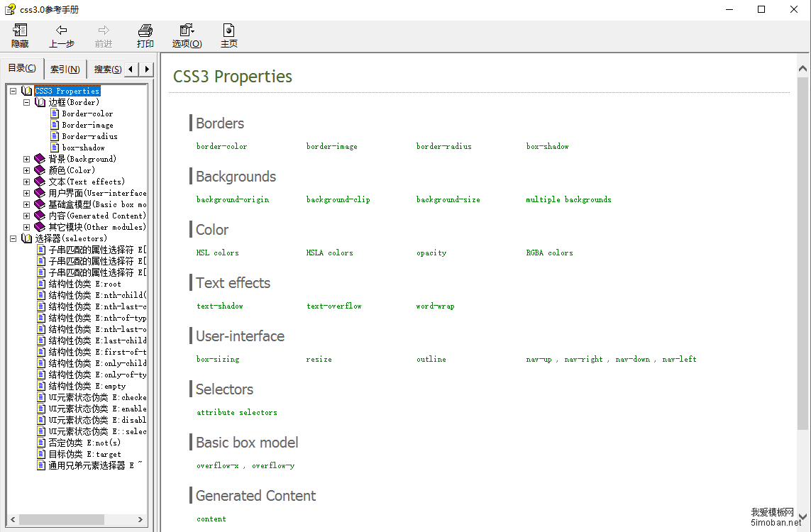Open the text-shadow link

pos(219,306)
